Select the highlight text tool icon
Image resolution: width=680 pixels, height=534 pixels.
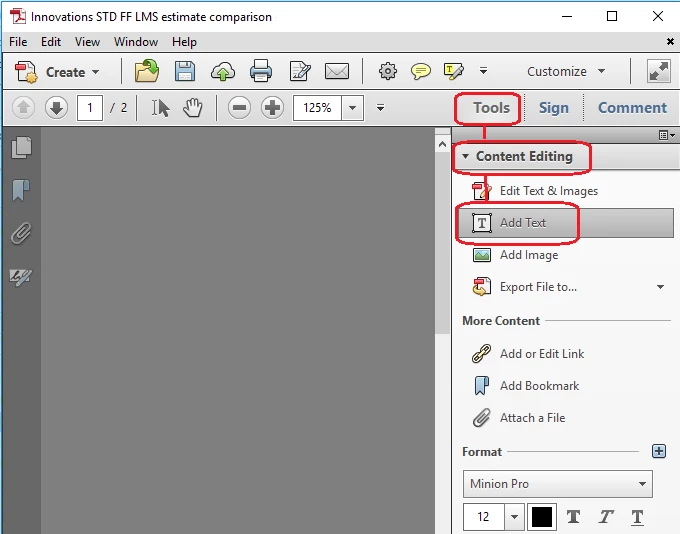coord(454,71)
